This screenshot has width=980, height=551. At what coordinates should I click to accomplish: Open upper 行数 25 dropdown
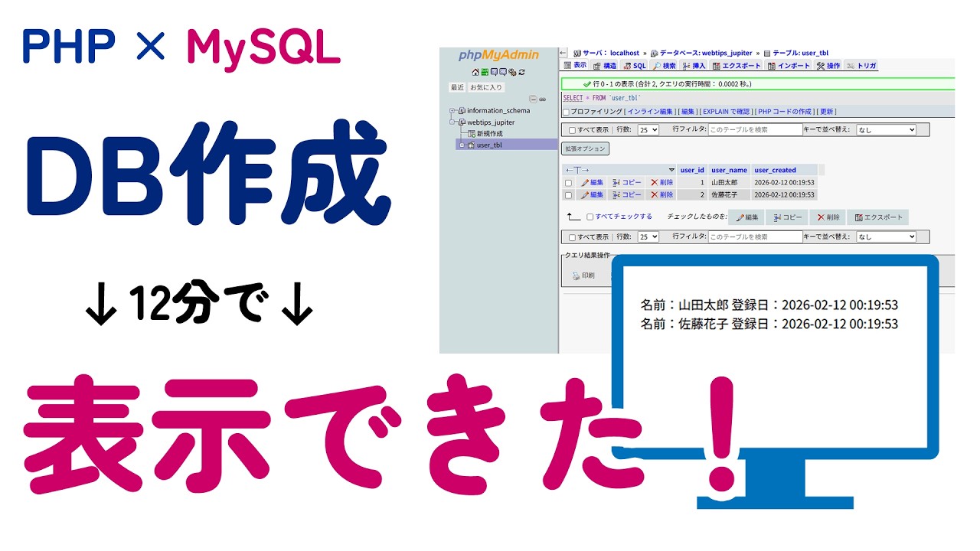tap(648, 130)
